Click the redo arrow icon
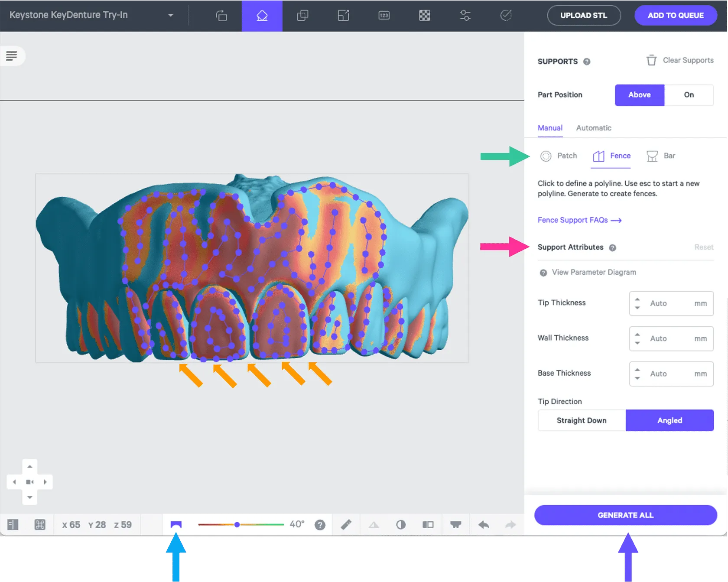Screen dimensions: 728x582 click(x=510, y=525)
